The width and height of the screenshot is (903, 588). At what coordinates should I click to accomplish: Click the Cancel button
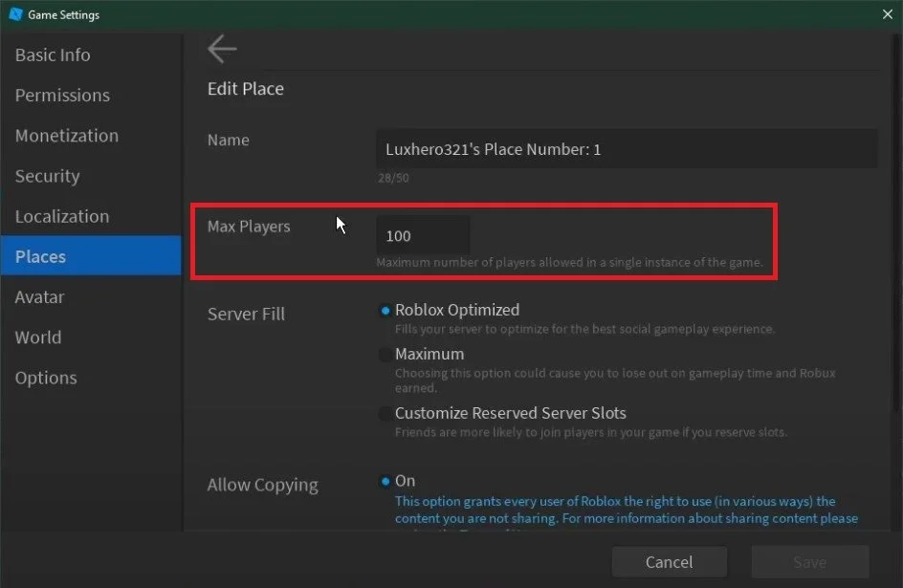pos(670,561)
